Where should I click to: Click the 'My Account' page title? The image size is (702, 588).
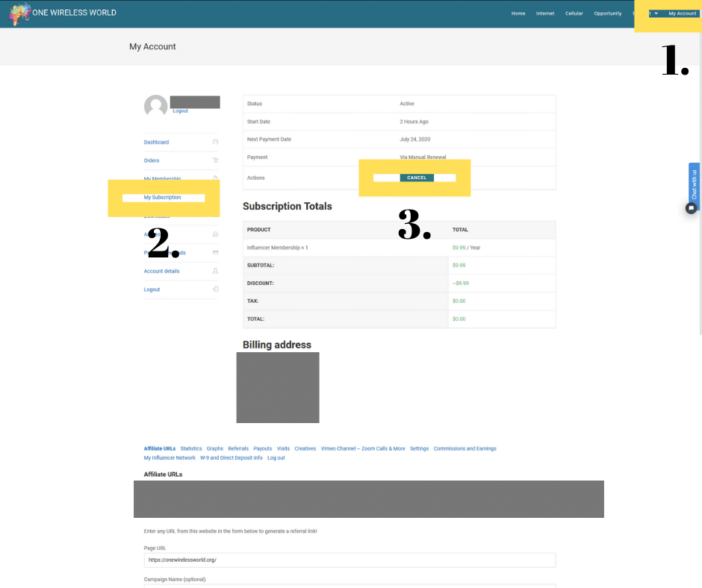pyautogui.click(x=152, y=46)
